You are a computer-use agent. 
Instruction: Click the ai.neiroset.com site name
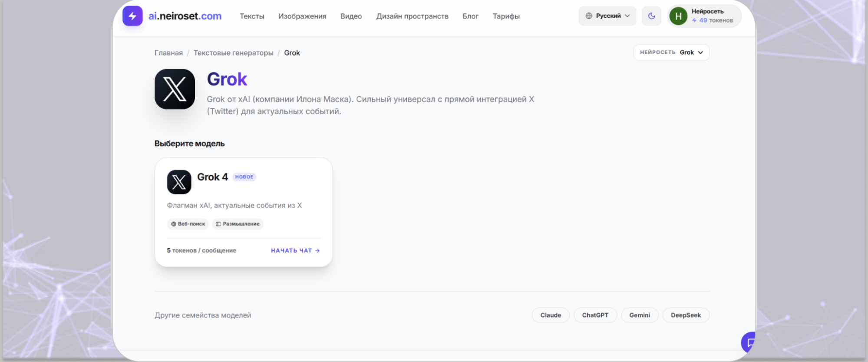tap(185, 16)
